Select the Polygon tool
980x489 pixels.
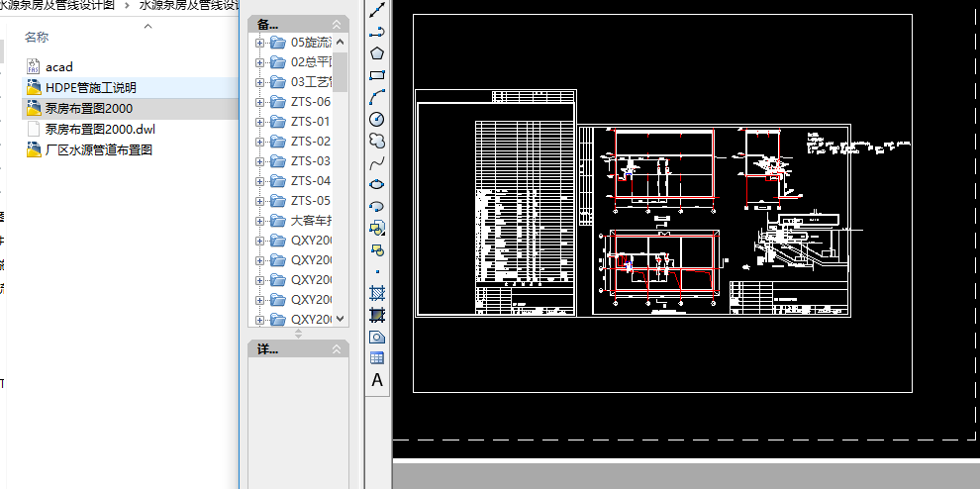[x=377, y=53]
